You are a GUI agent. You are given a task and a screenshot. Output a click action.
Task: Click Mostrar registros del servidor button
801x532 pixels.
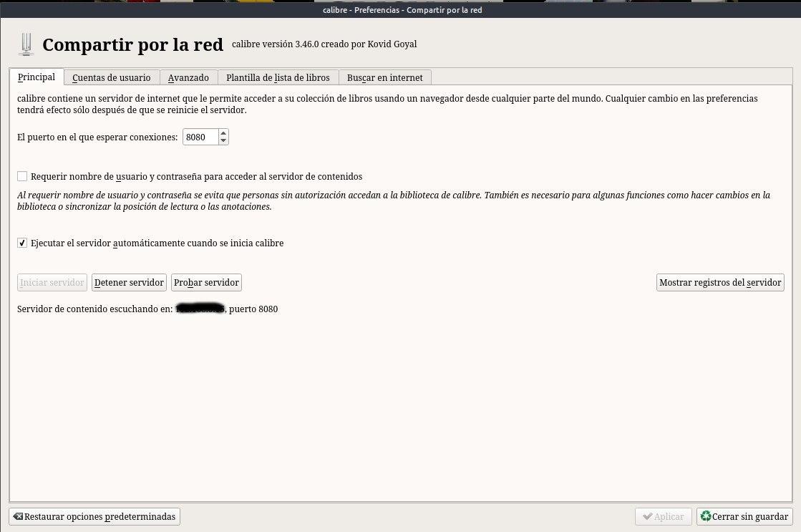(x=720, y=283)
